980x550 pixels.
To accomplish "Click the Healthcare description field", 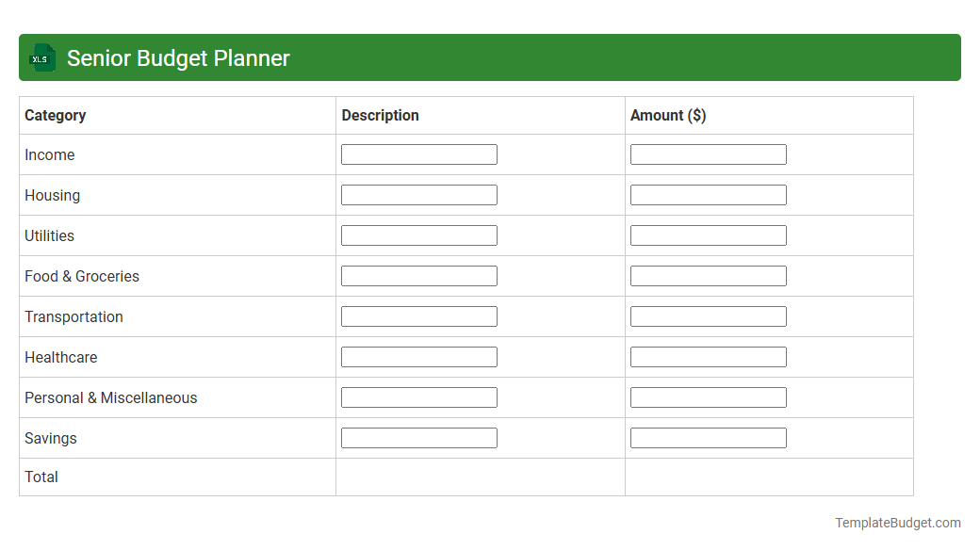I will 418,356.
